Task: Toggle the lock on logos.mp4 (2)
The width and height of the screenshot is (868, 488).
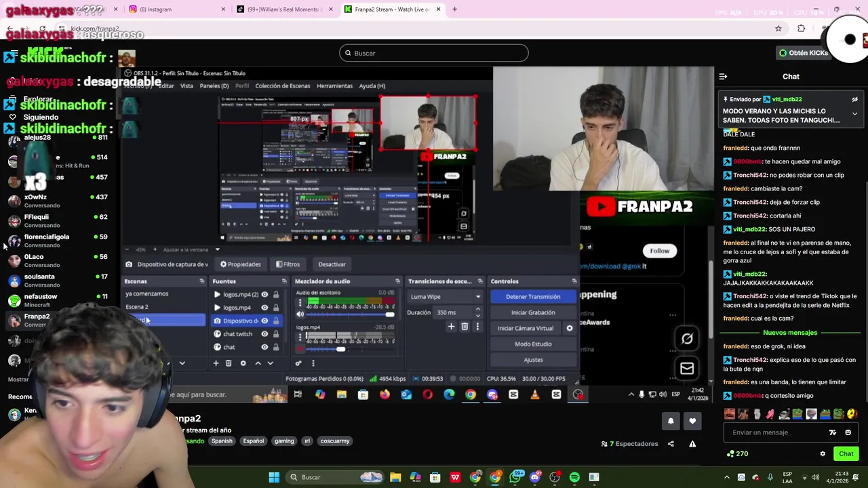Action: pyautogui.click(x=275, y=294)
